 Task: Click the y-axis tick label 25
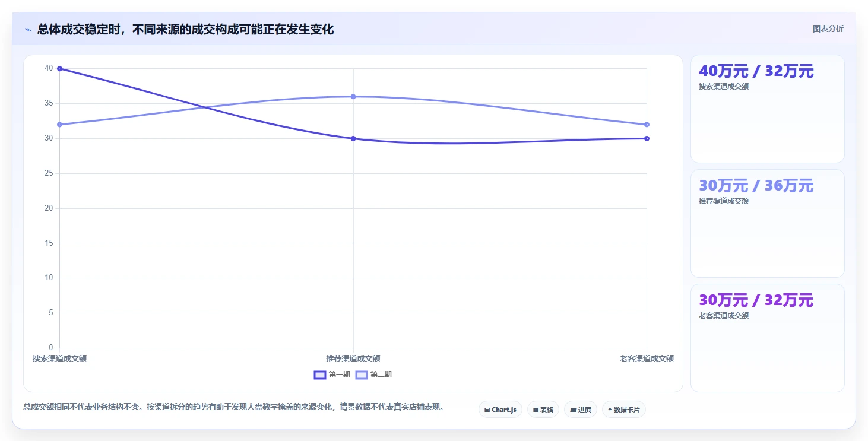[x=49, y=173]
